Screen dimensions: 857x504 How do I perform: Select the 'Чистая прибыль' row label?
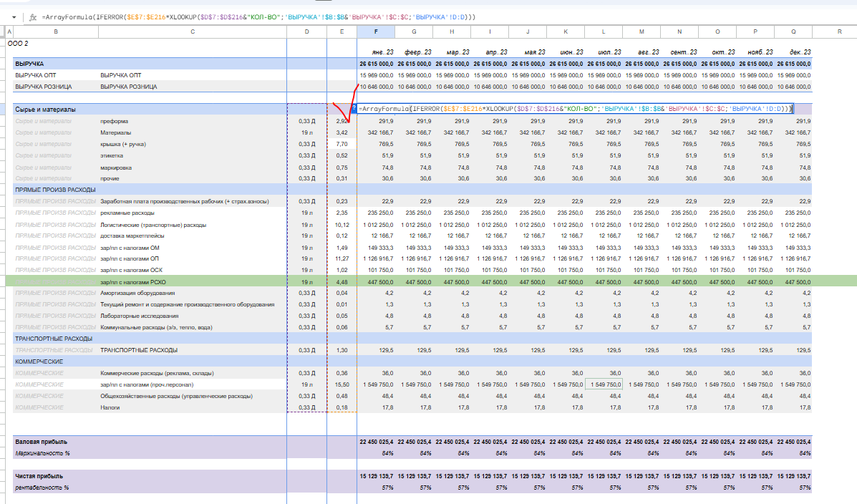click(x=39, y=476)
